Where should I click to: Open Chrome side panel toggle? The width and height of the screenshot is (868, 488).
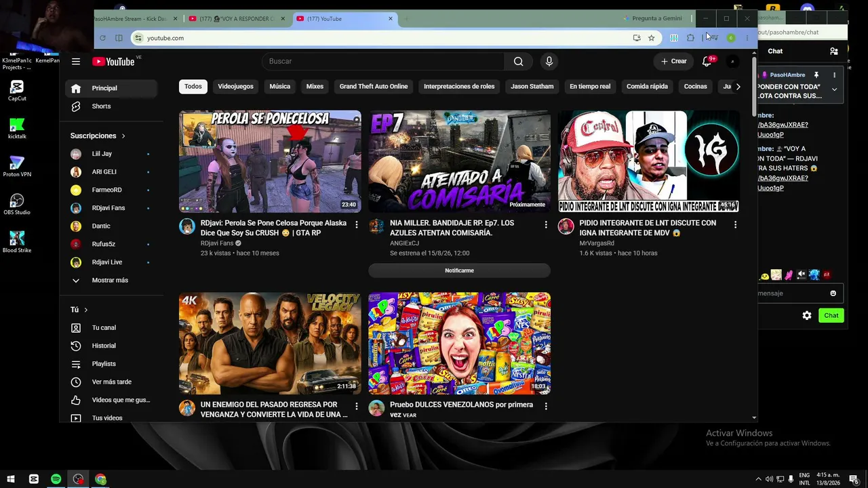(119, 38)
